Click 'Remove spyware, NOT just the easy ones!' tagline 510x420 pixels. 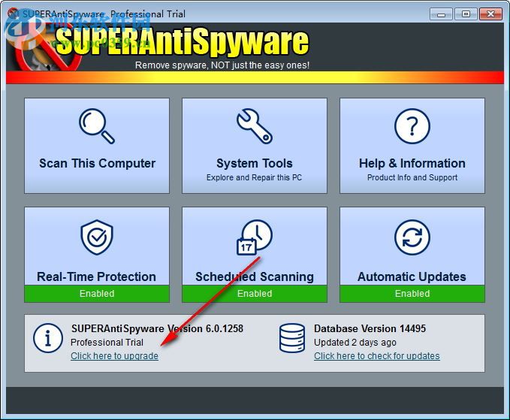tap(222, 65)
